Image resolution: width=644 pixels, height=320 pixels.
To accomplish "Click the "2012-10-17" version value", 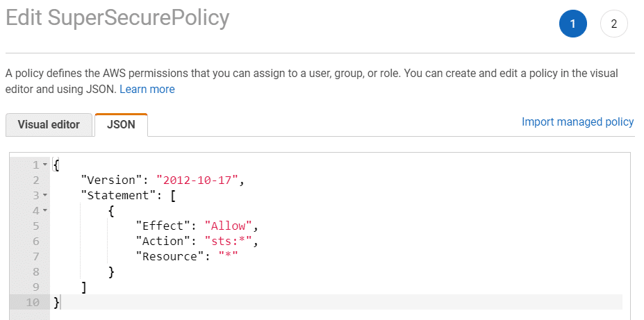I will tap(197, 180).
